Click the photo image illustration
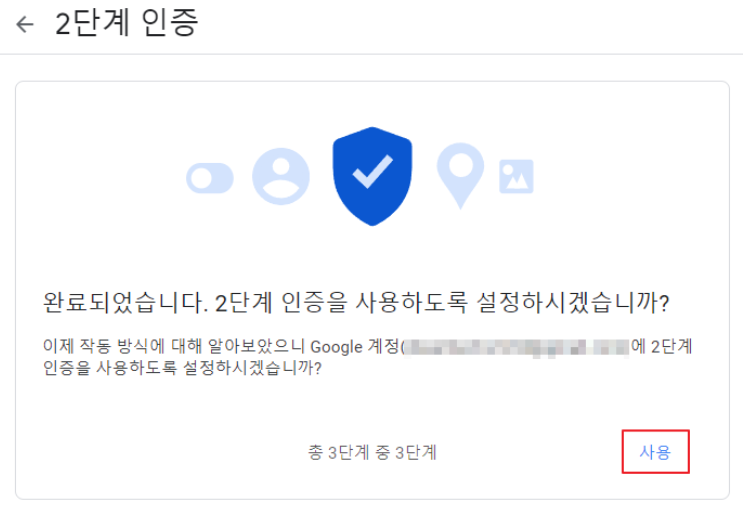 coord(516,176)
